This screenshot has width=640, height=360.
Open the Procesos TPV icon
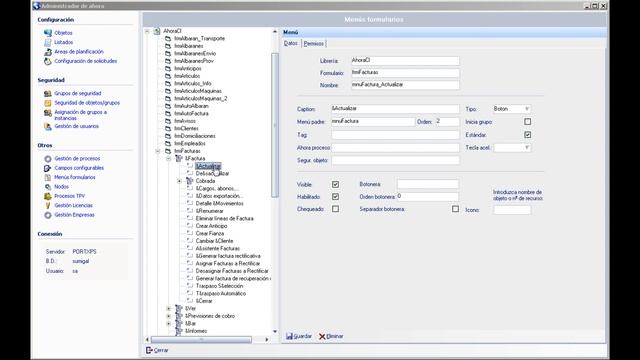(x=48, y=196)
